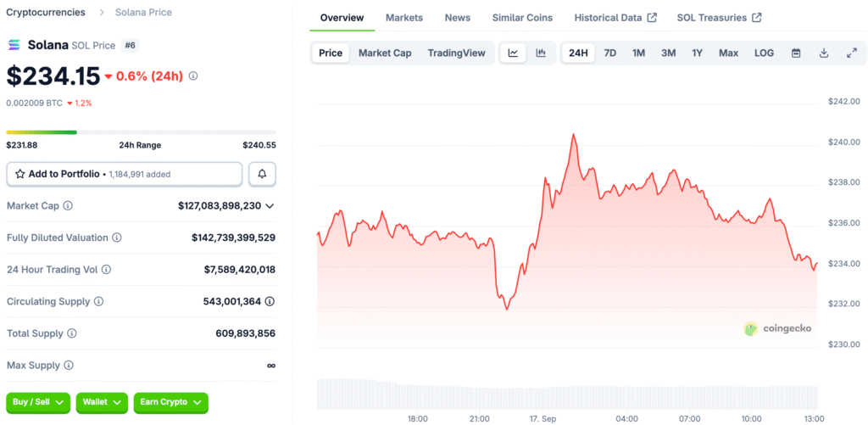The width and height of the screenshot is (868, 425).
Task: Open Fully Diluted Valuation info icon
Action: coord(117,238)
